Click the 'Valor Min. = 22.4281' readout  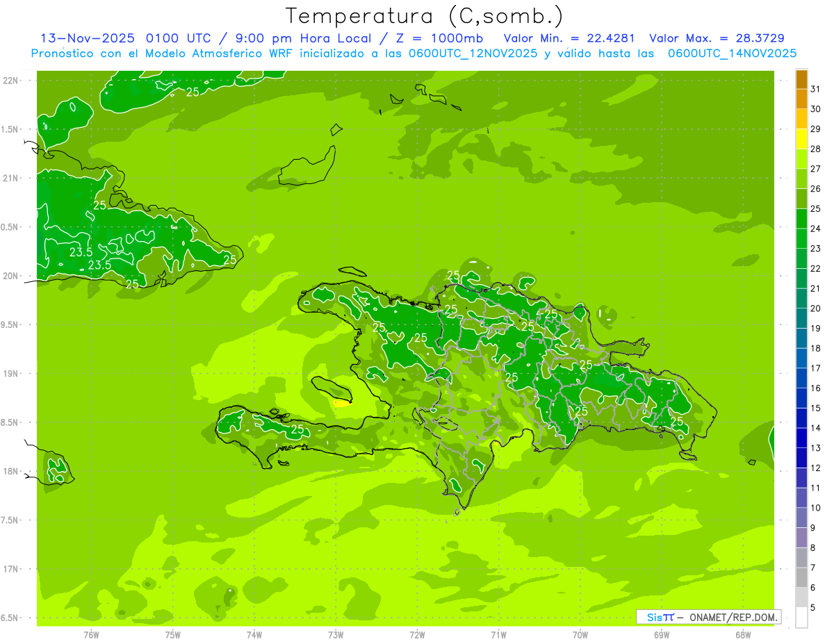click(569, 38)
